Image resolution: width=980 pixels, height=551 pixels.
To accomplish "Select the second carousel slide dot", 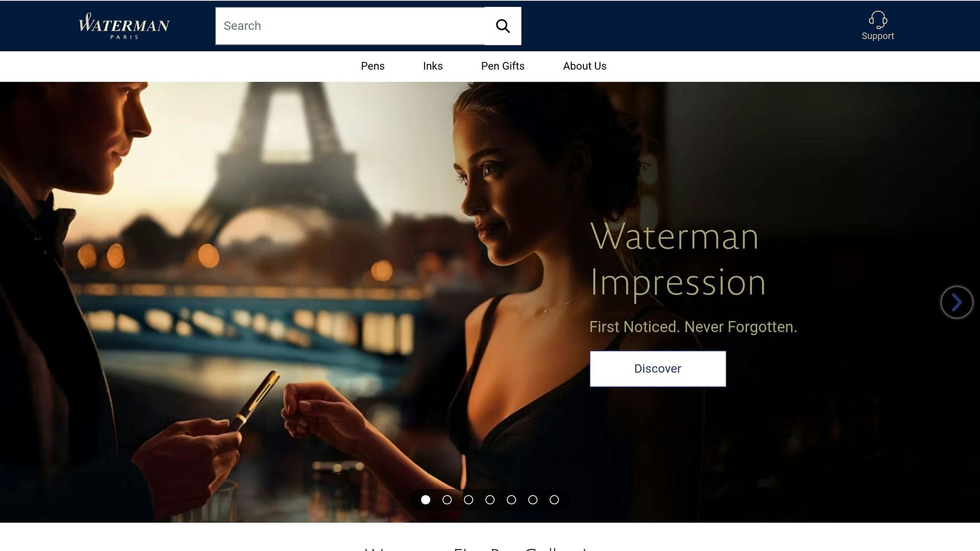I will 447,500.
